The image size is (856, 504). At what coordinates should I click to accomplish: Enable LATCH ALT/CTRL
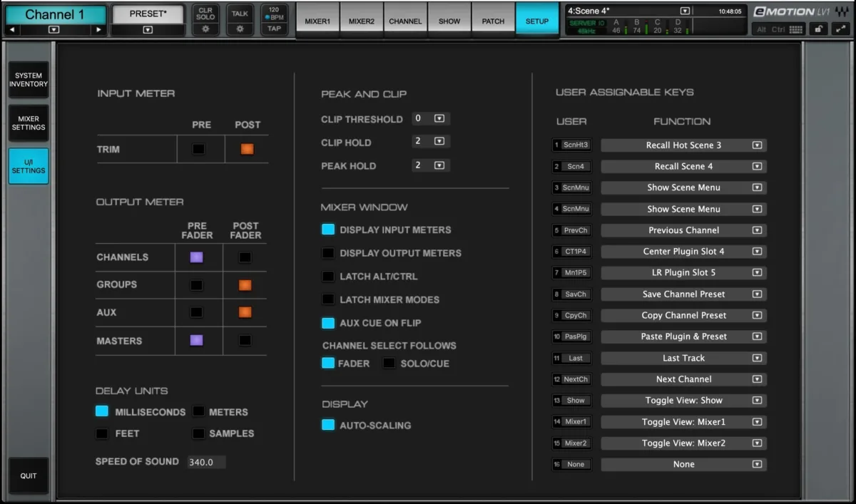[x=328, y=276]
